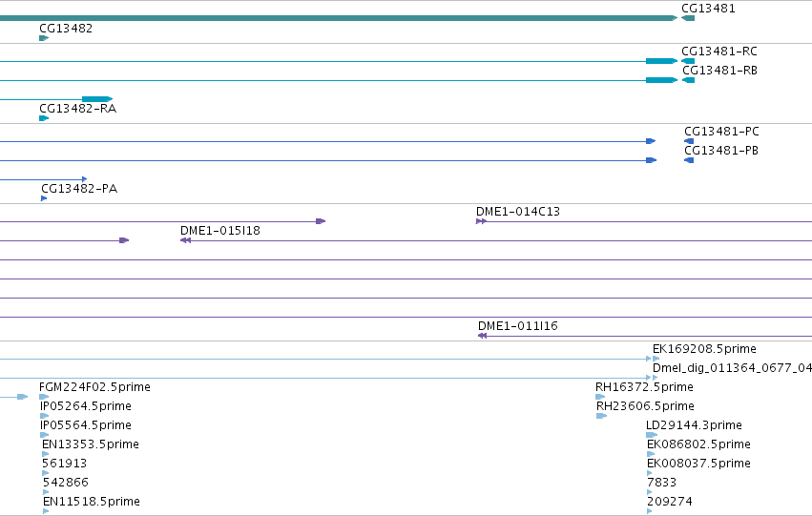This screenshot has height=516, width=812.
Task: Select EST FGM224F02.5prime label
Action: click(94, 387)
